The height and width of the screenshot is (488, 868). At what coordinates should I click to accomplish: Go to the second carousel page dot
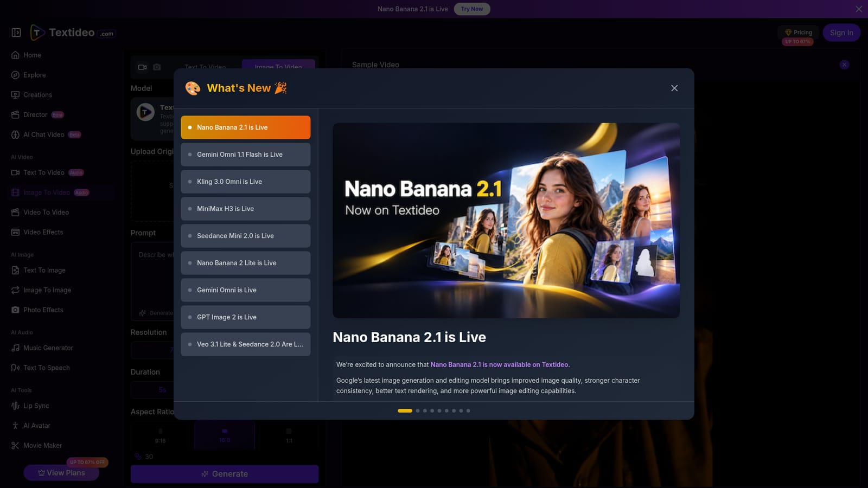tap(418, 410)
